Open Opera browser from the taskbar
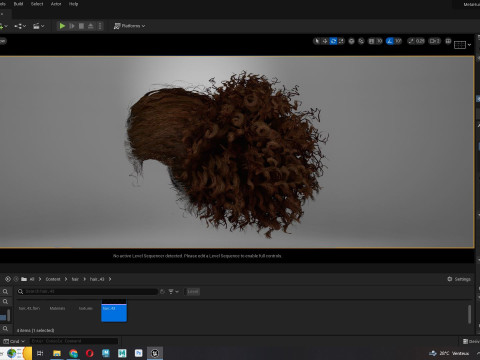480x360 pixels. pyautogui.click(x=89, y=353)
